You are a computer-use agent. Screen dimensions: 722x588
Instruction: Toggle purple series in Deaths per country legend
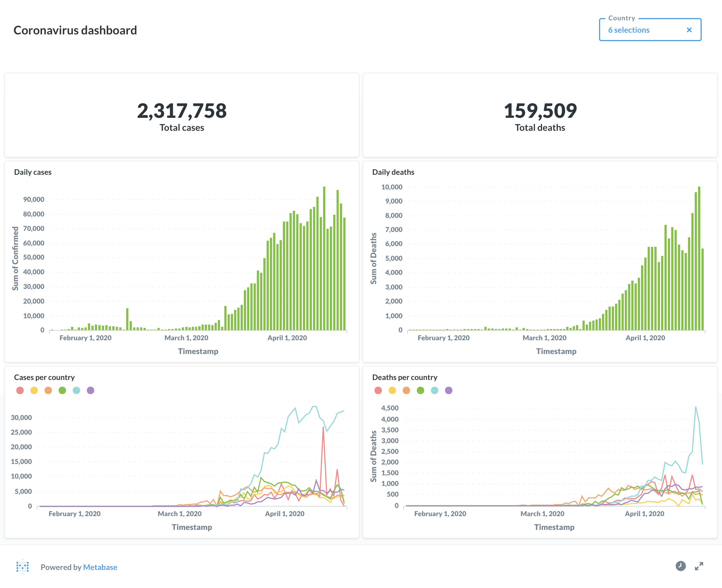449,390
